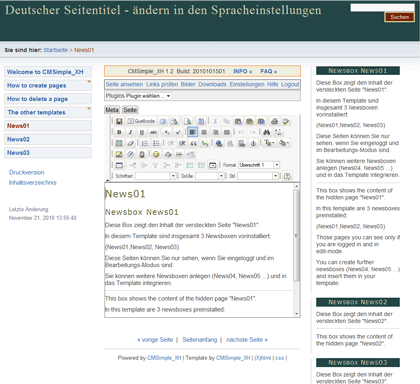Insert a bulleted list
This screenshot has width=420, height=384.
click(x=156, y=143)
